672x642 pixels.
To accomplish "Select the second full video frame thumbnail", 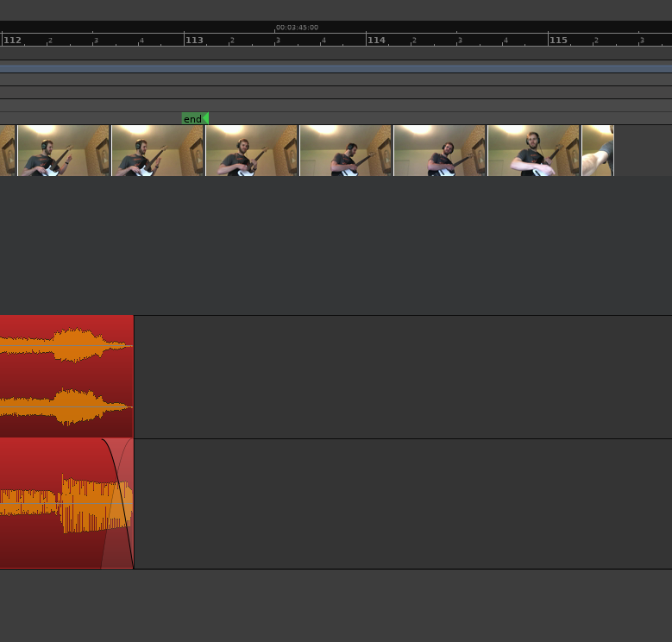I will tap(158, 151).
